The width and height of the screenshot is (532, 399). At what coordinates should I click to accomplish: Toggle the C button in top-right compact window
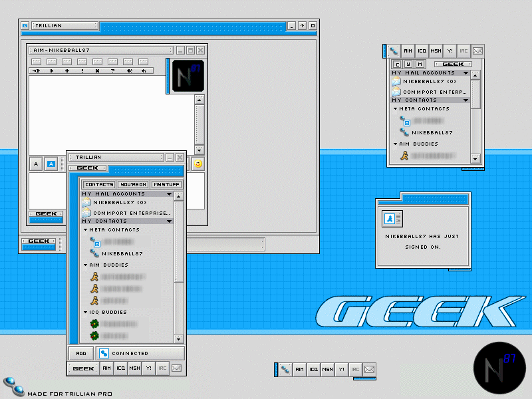[397, 64]
